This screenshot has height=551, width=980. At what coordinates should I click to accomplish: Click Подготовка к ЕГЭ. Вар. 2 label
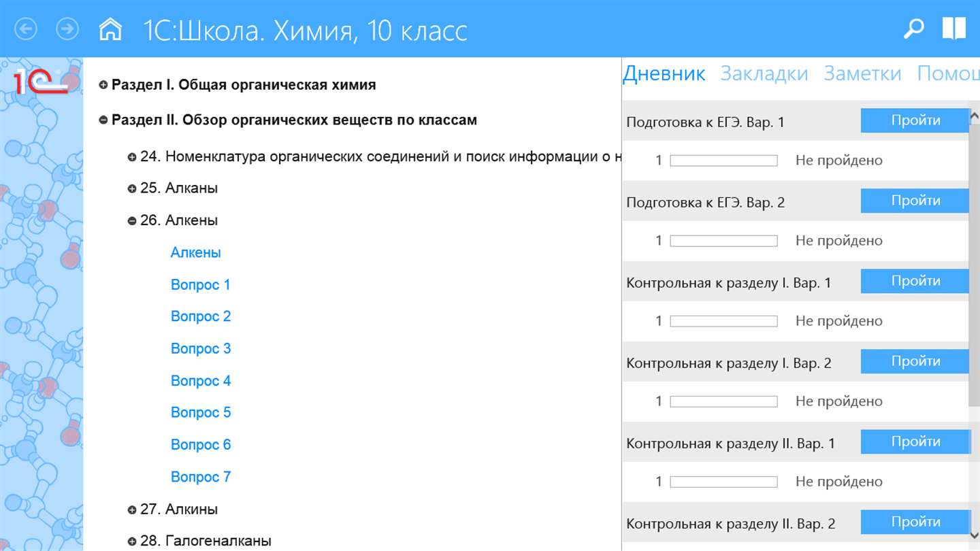coord(705,203)
